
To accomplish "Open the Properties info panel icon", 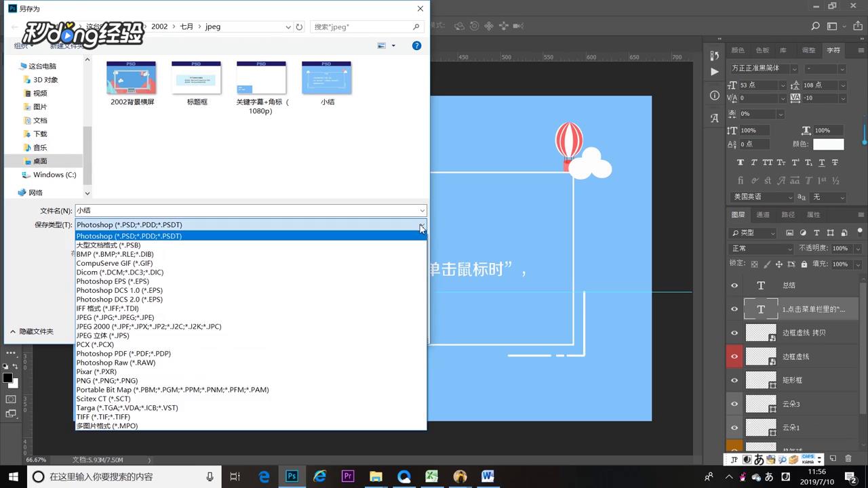I will tap(714, 96).
